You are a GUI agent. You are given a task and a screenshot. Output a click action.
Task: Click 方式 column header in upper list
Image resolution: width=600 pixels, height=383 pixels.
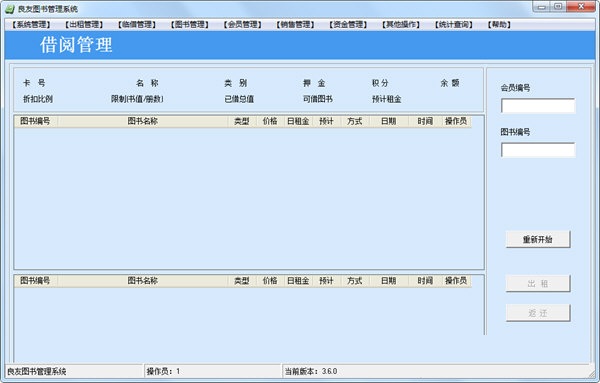point(355,121)
